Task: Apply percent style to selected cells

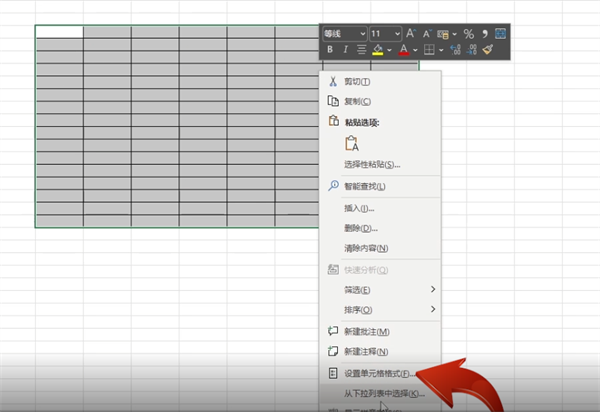Action: click(468, 33)
